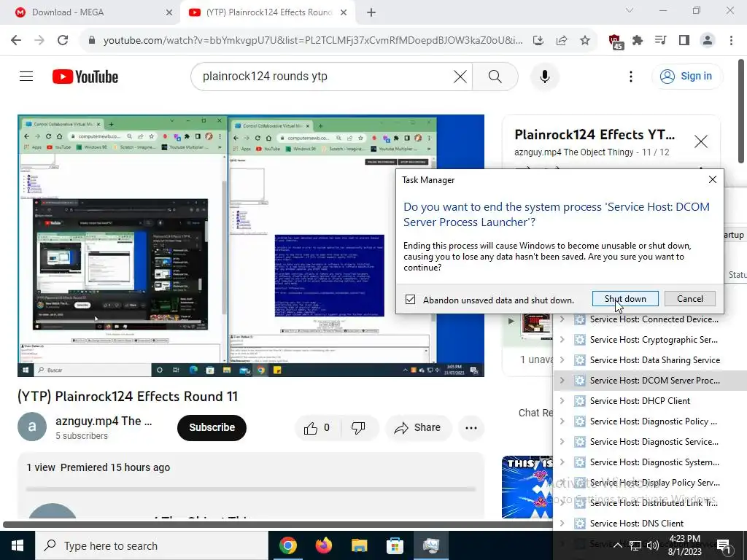
Task: Open the Windows Start menu
Action: pos(18,545)
